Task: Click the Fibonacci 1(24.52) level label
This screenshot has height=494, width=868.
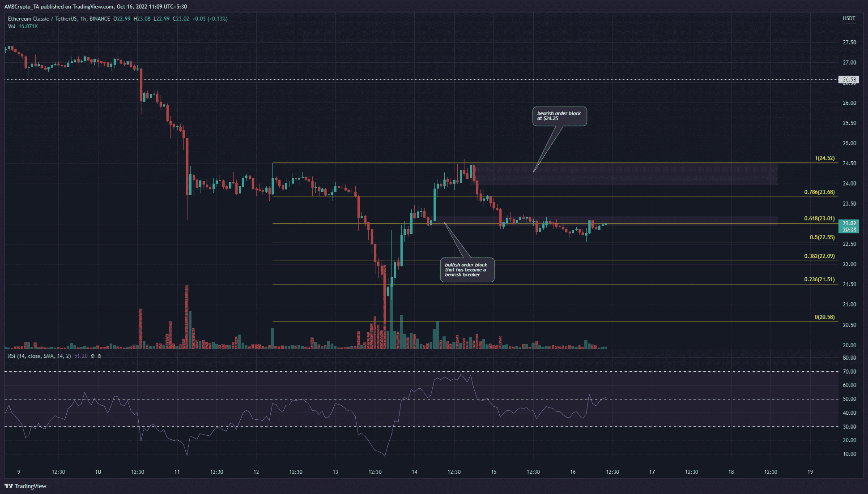Action: pos(825,158)
